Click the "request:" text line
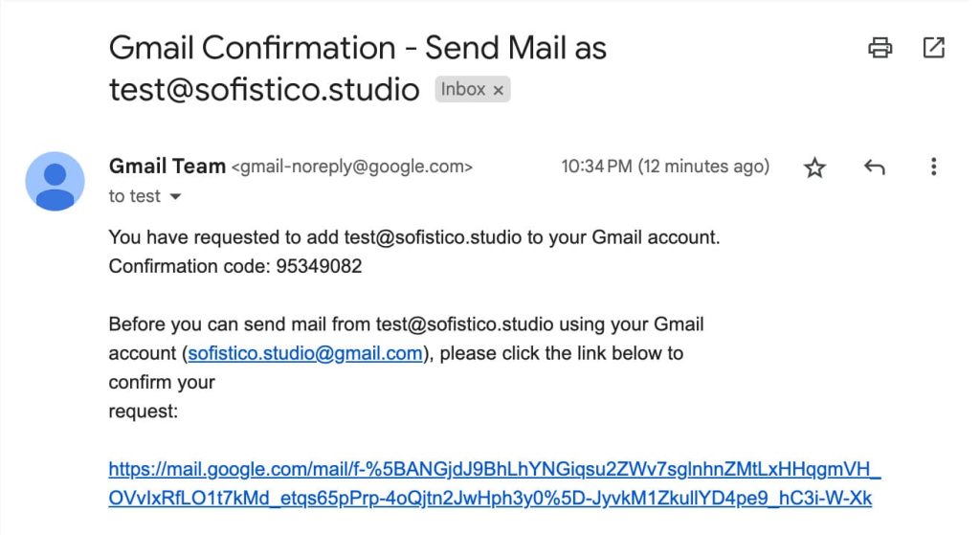 [x=144, y=412]
